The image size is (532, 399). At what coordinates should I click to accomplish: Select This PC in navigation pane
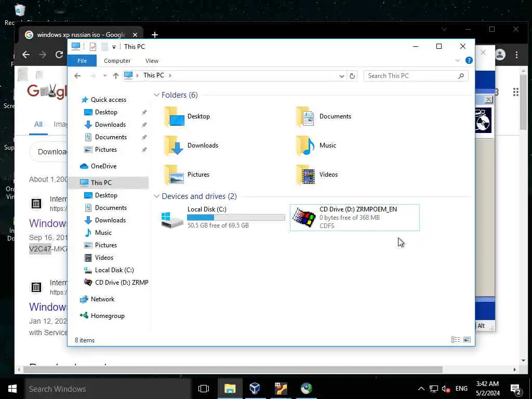click(108, 183)
